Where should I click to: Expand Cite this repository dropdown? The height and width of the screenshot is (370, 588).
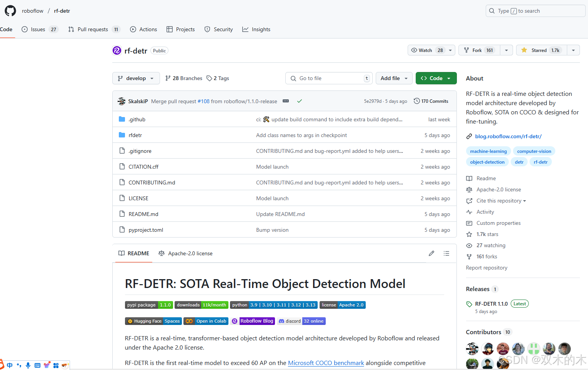501,201
